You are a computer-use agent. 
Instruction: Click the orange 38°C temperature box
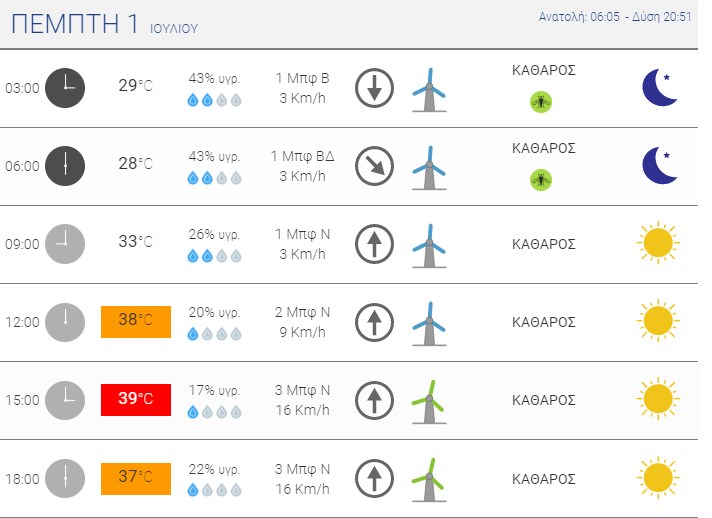coord(136,321)
